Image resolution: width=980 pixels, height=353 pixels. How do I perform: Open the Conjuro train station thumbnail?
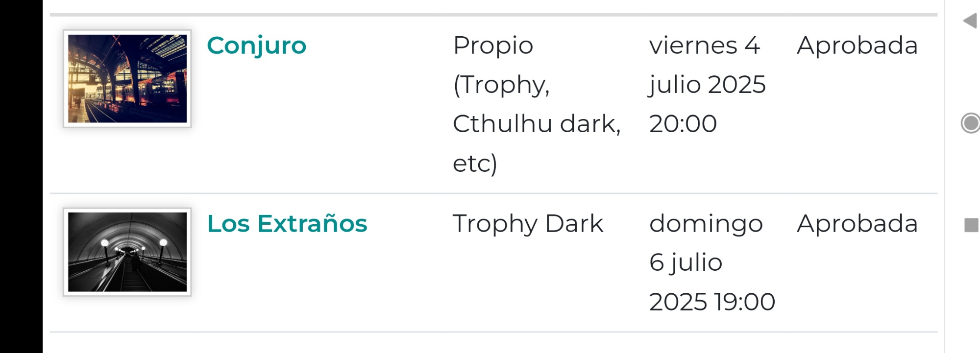click(x=127, y=78)
